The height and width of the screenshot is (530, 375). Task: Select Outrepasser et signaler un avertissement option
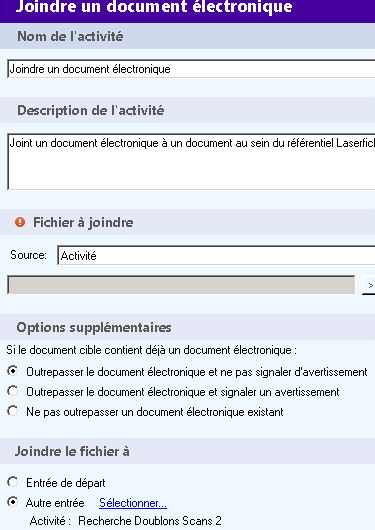pyautogui.click(x=13, y=391)
